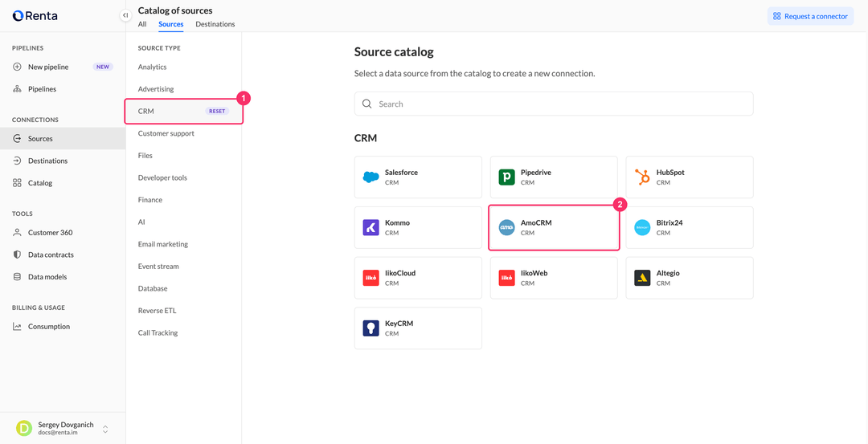The image size is (868, 444).
Task: Click the Altegio logo icon
Action: [x=642, y=278]
